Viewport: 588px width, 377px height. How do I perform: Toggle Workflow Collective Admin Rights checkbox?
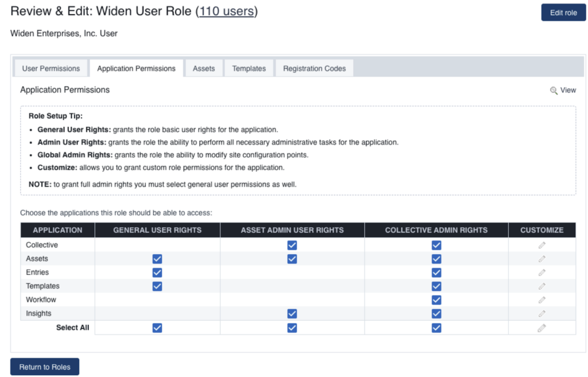point(436,300)
